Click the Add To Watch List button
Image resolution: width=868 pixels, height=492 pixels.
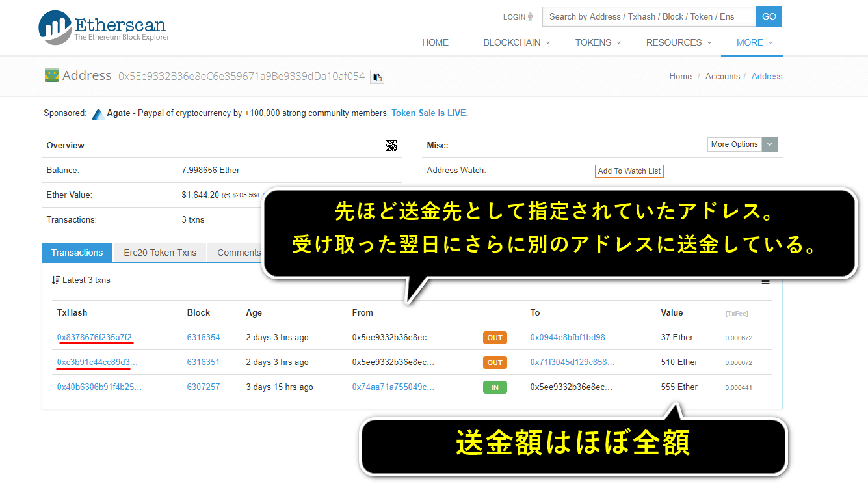point(629,171)
